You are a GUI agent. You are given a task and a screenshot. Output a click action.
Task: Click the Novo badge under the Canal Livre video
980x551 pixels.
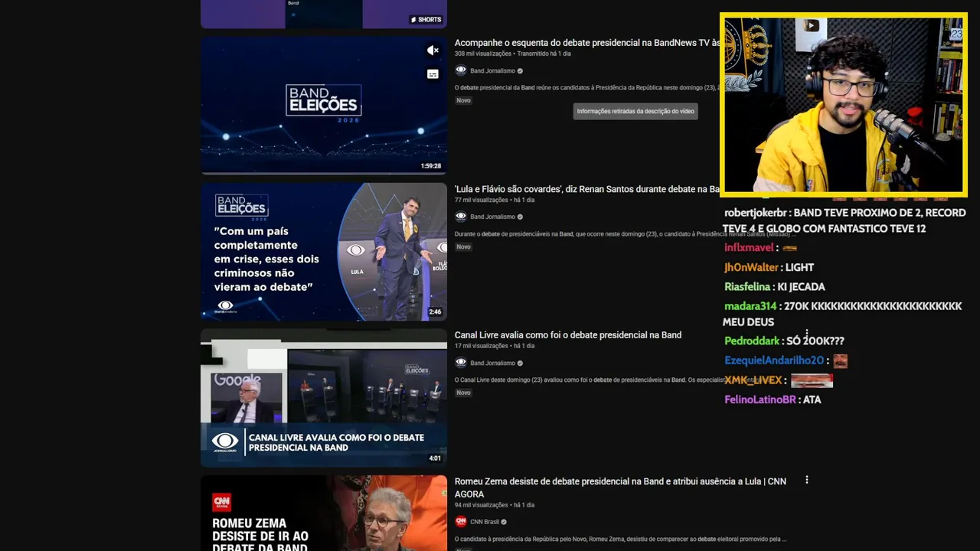[x=463, y=393]
